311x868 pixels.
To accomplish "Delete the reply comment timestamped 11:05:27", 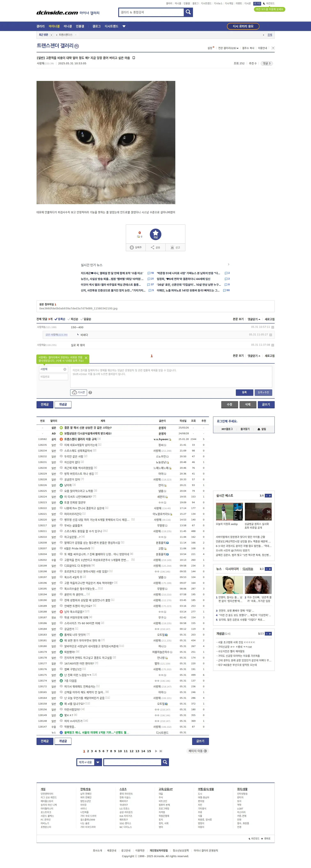I will [271, 335].
